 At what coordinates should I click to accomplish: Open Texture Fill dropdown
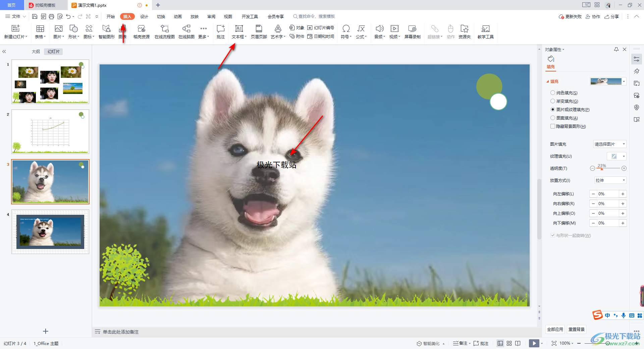(x=616, y=156)
